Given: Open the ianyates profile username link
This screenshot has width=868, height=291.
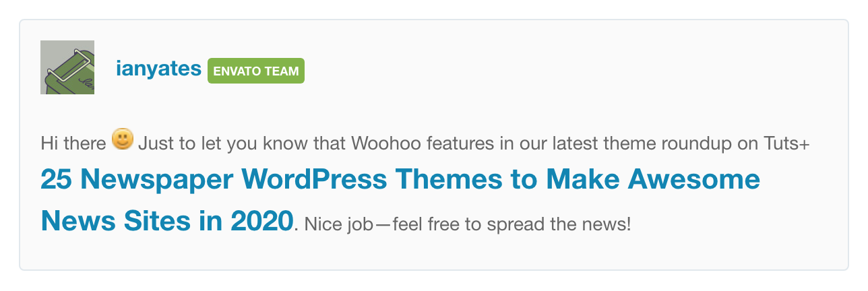Looking at the screenshot, I should [x=158, y=69].
